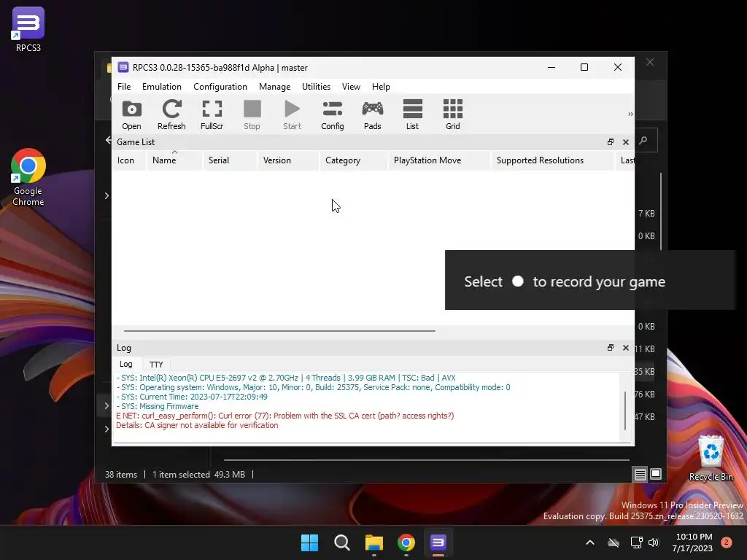Viewport: 747px width, 560px height.
Task: Click RPCS3 taskbar icon
Action: coord(438,542)
